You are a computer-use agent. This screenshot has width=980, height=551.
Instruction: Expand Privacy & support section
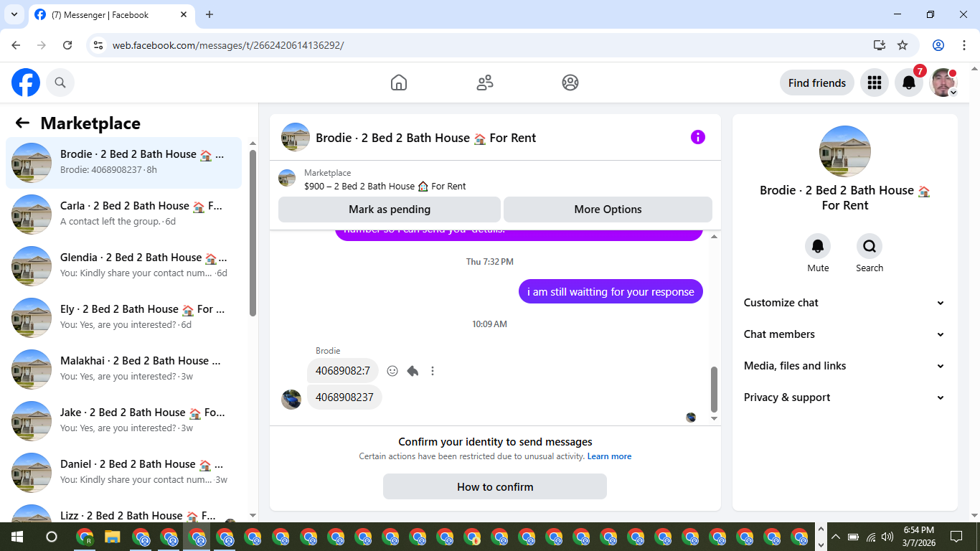[844, 397]
